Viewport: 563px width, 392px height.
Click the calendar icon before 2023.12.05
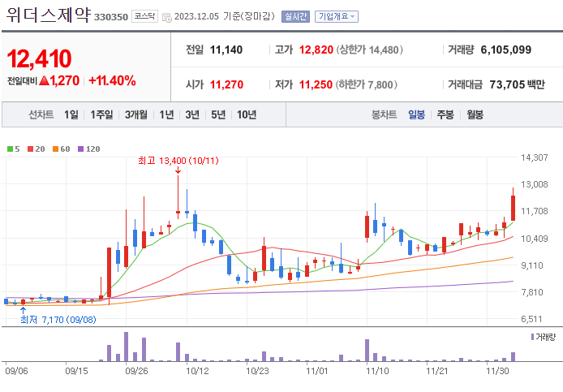point(167,17)
